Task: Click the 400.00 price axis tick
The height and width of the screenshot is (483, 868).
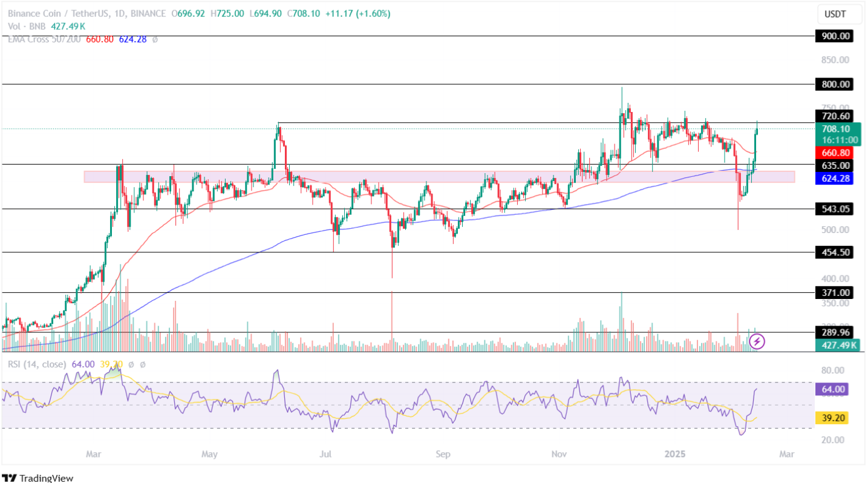Action: click(835, 279)
